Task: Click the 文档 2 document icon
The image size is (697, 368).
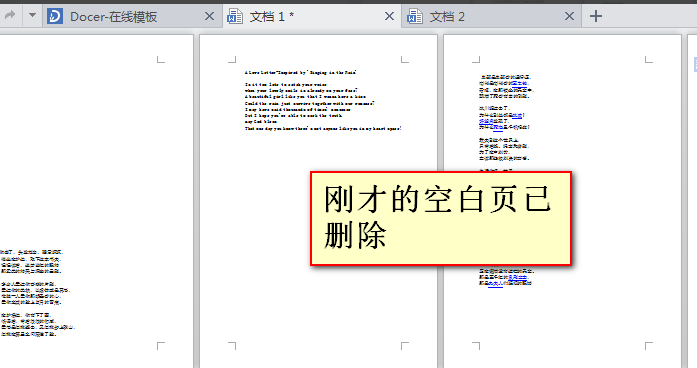Action: pyautogui.click(x=415, y=16)
